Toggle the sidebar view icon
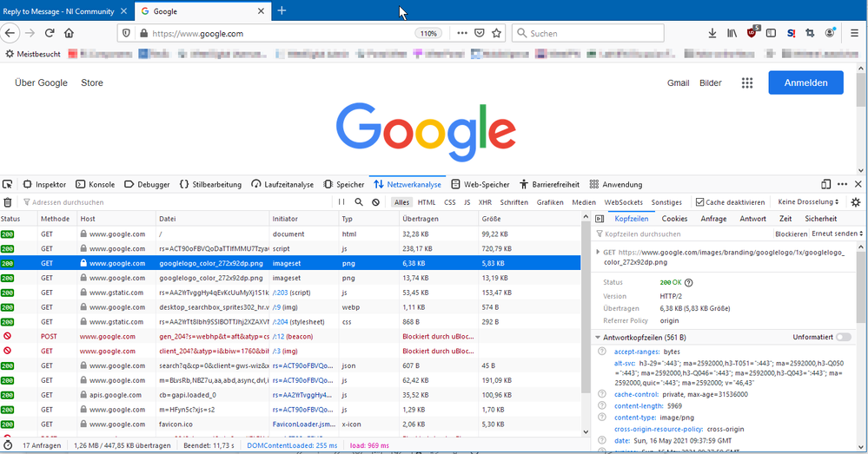This screenshot has width=868, height=454. click(x=772, y=33)
